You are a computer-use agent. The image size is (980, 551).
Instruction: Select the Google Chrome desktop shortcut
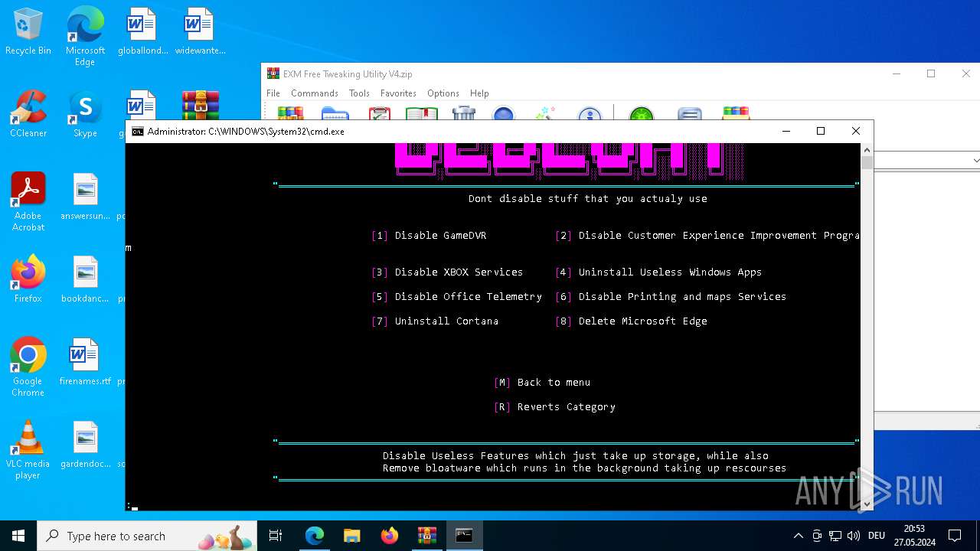28,367
